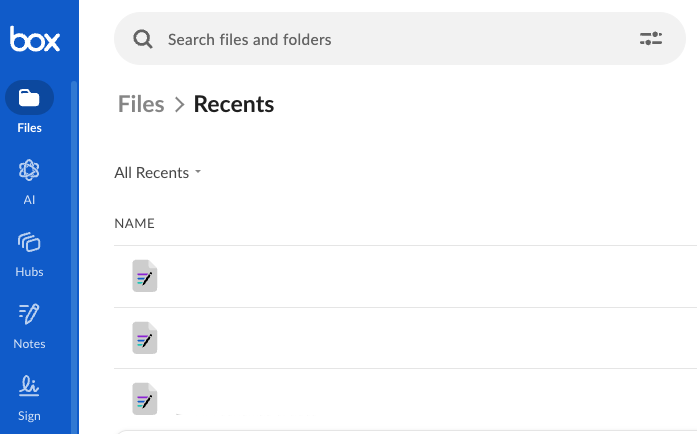This screenshot has width=697, height=434.
Task: Open the Files section icon
Action: tap(29, 98)
